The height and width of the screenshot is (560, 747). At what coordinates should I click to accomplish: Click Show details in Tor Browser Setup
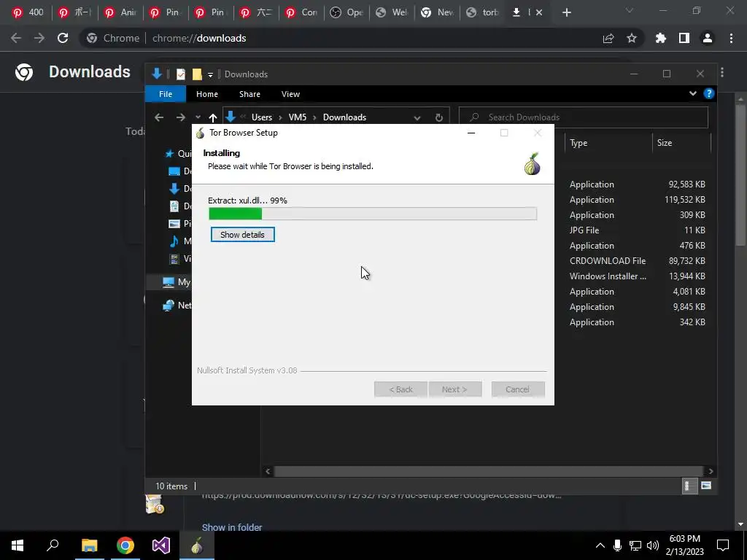point(242,235)
